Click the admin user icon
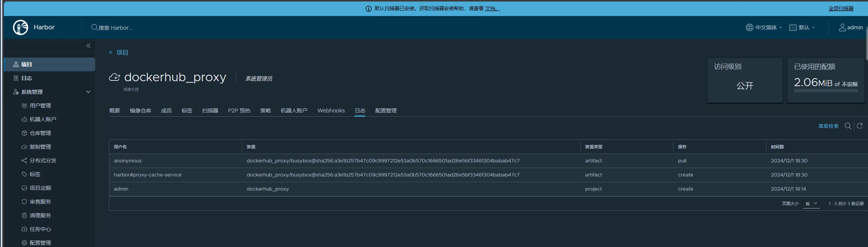The width and height of the screenshot is (868, 247). [842, 27]
